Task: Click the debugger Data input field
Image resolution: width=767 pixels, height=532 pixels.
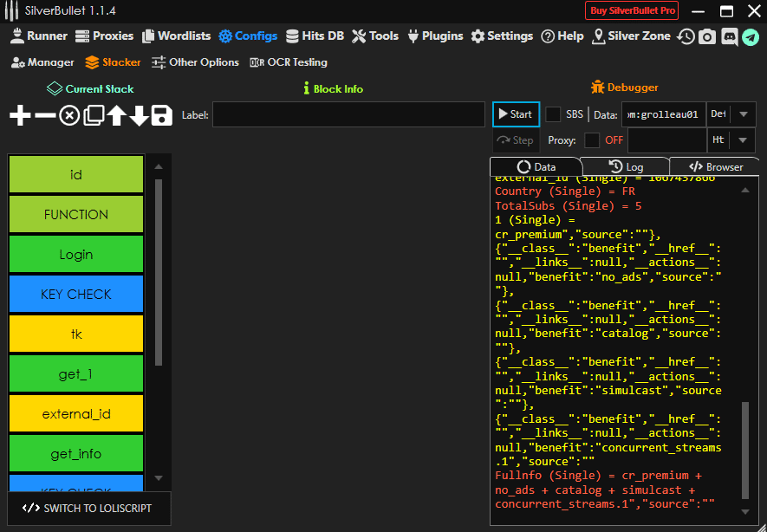Action: tap(664, 114)
